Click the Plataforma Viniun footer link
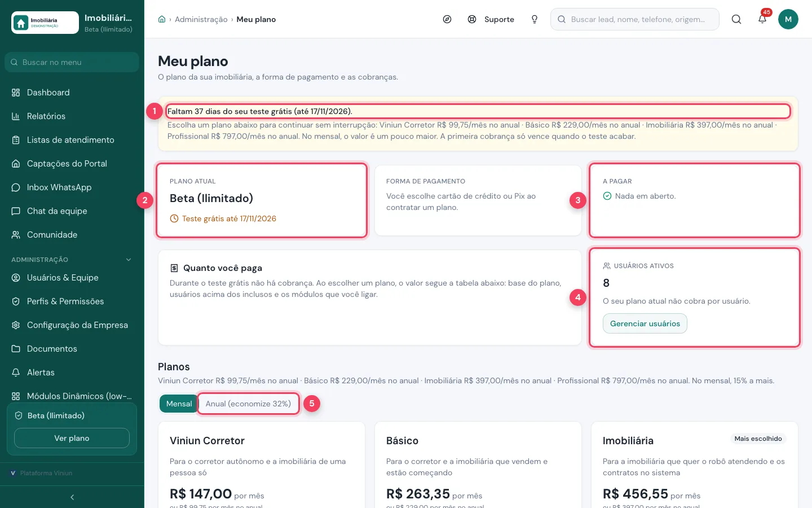This screenshot has height=508, width=812. click(42, 473)
